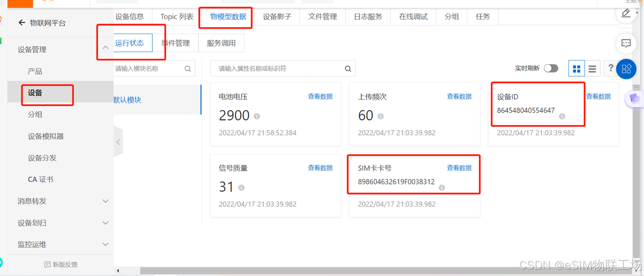
Task: Switch to the 日志服务 tab
Action: pyautogui.click(x=368, y=17)
